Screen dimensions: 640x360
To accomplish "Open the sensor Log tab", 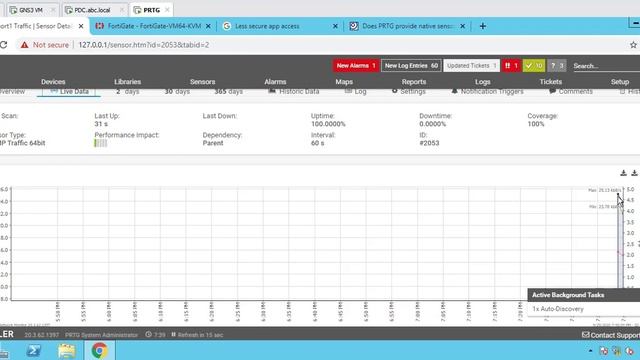I will 356,92.
